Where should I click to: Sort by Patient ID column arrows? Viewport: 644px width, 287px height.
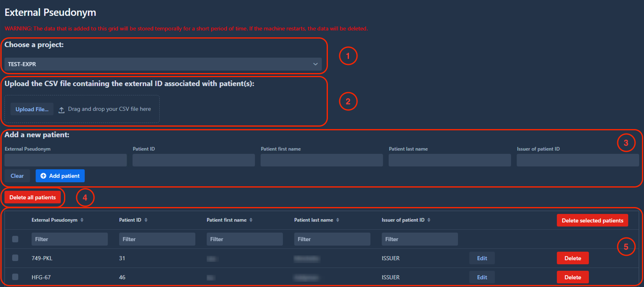146,220
